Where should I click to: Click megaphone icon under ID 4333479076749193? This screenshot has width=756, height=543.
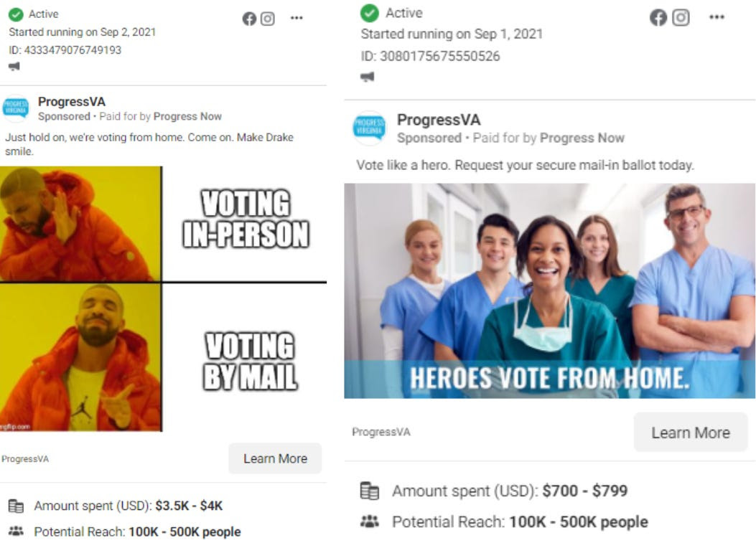click(14, 67)
